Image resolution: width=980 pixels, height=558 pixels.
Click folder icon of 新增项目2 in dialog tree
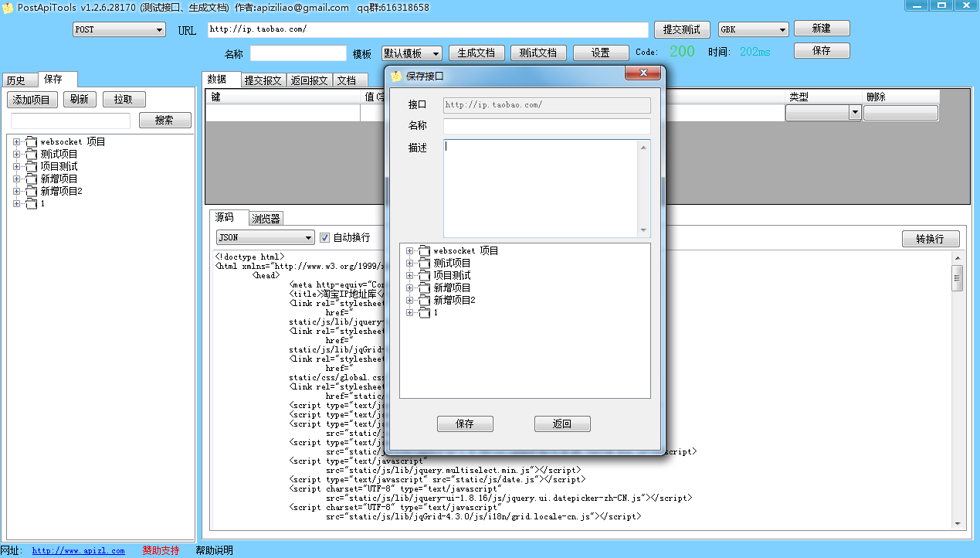click(x=424, y=300)
